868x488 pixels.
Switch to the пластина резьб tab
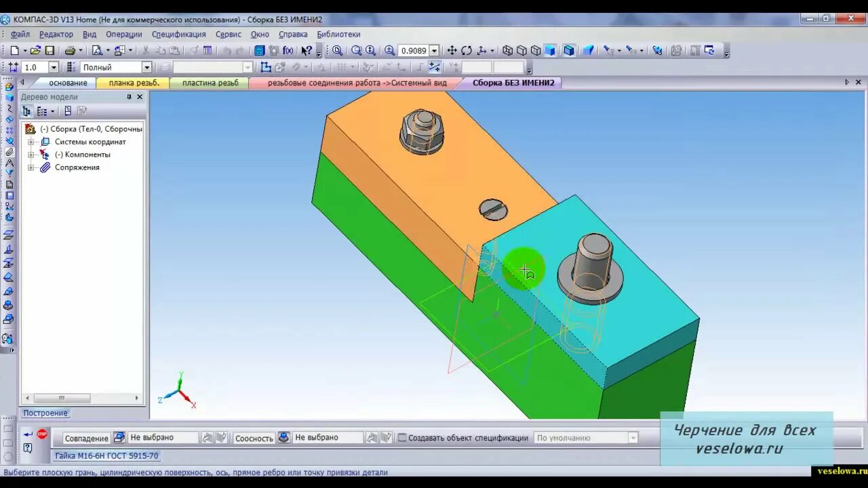coord(210,83)
